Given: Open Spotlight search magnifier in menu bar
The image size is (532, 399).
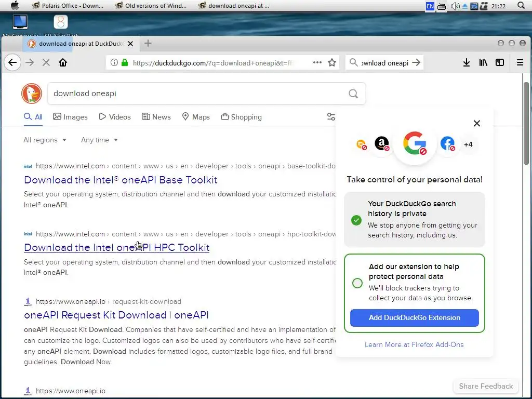Looking at the screenshot, I should click(521, 5).
